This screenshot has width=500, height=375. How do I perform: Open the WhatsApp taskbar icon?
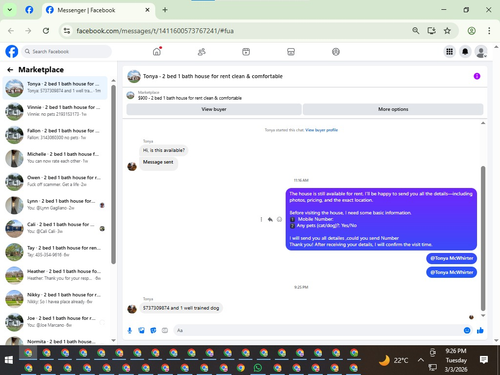258,368
